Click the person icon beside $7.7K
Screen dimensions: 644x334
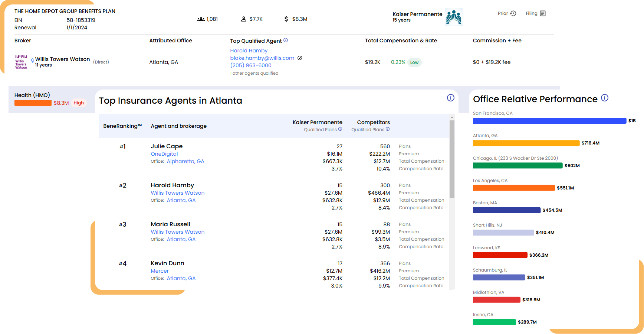click(244, 19)
